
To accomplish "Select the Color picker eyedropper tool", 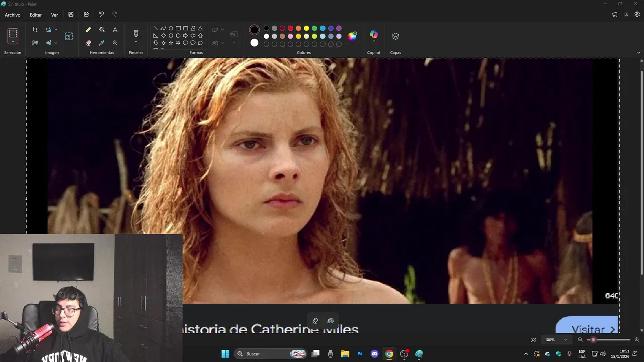I will pos(102,43).
